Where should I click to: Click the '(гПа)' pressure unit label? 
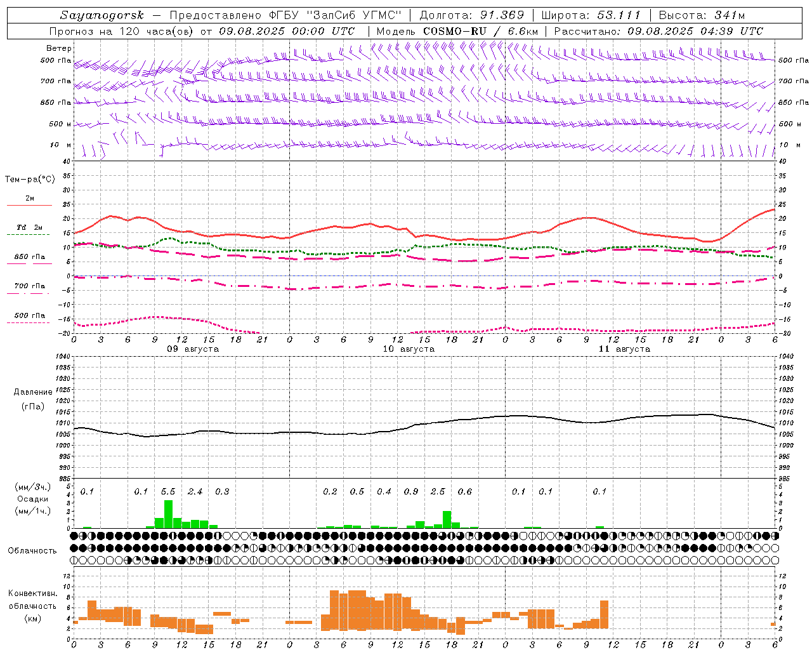click(33, 406)
